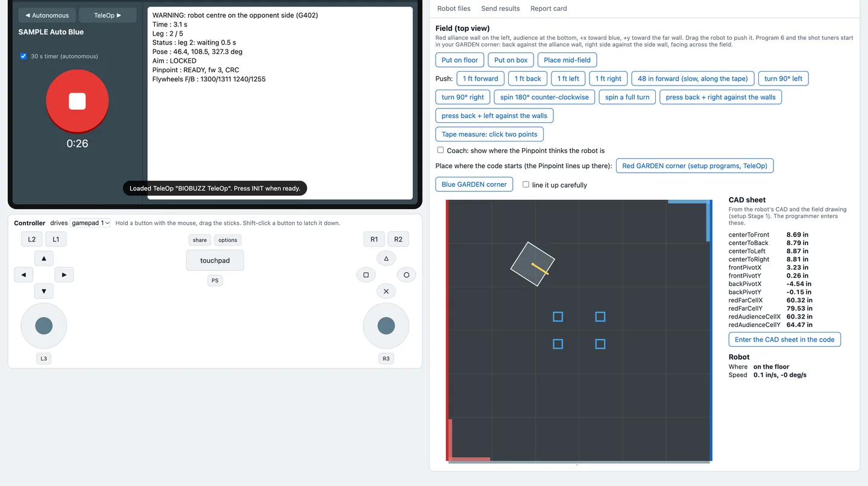Viewport: 868px width, 486px height.
Task: Push the robot 1 ft forward
Action: pyautogui.click(x=480, y=78)
